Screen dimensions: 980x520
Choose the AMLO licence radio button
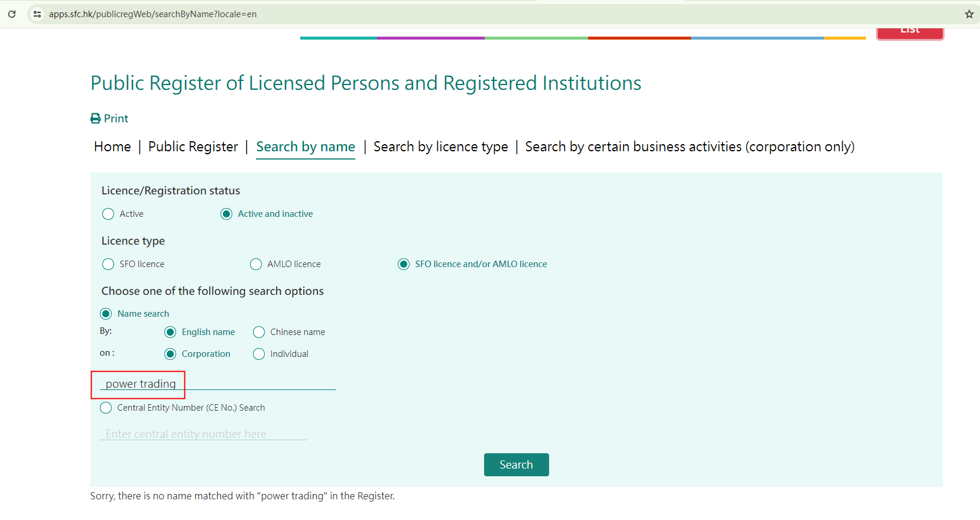[256, 264]
